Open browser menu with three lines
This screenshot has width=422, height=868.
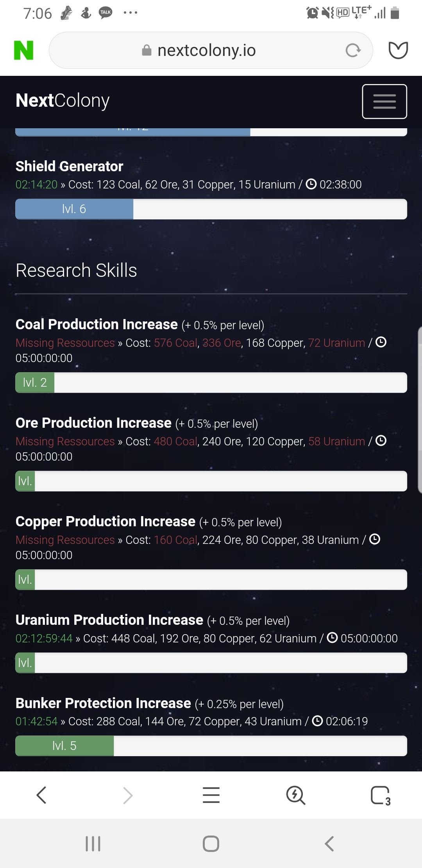(x=211, y=795)
